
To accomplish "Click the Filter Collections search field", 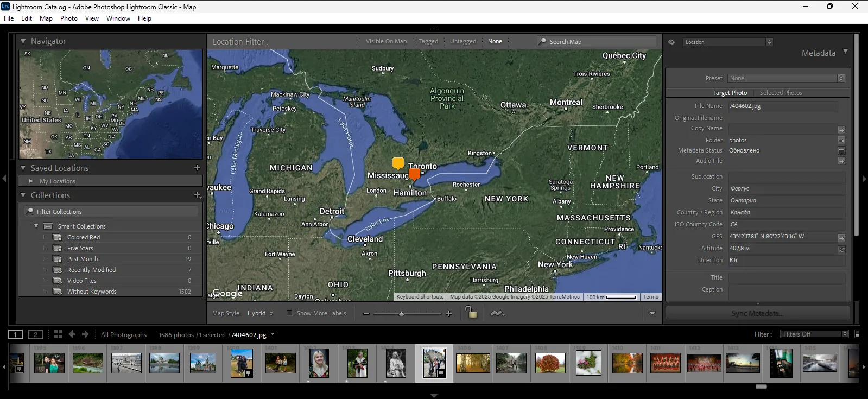I will pyautogui.click(x=111, y=212).
